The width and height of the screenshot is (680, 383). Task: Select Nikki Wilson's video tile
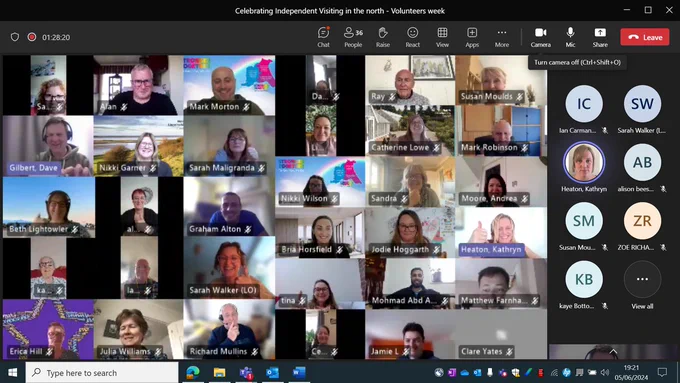[320, 182]
